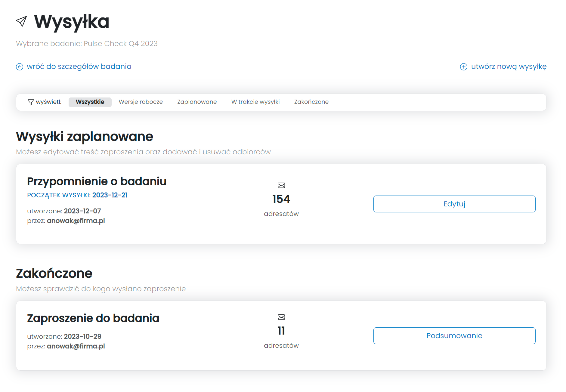
Task: Click the Wybrane badanie Pulse Check subtitle
Action: pyautogui.click(x=87, y=44)
